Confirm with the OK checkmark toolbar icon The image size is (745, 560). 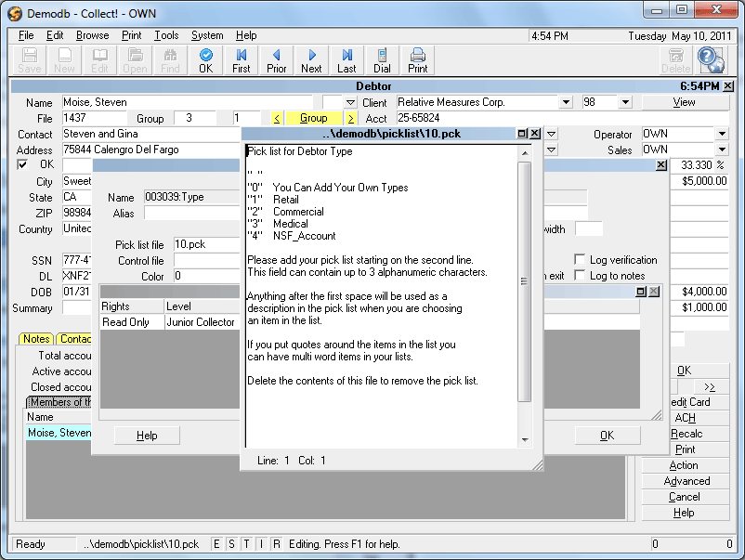[x=205, y=60]
